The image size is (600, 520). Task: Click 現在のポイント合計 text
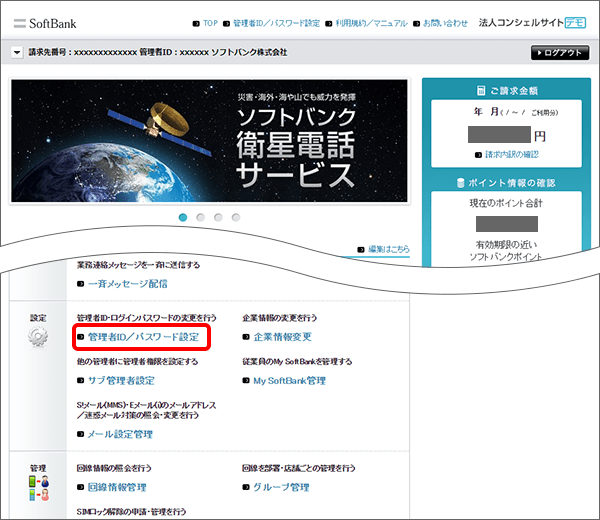(506, 203)
